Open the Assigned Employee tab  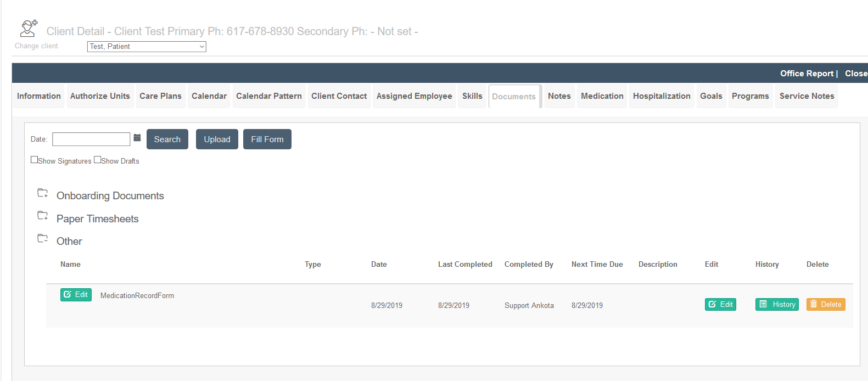(x=415, y=96)
